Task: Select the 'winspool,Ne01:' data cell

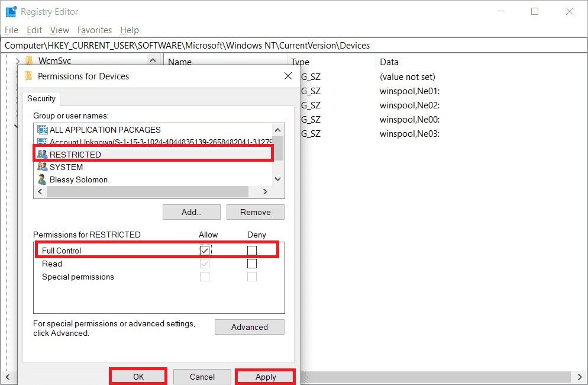Action: (x=409, y=91)
